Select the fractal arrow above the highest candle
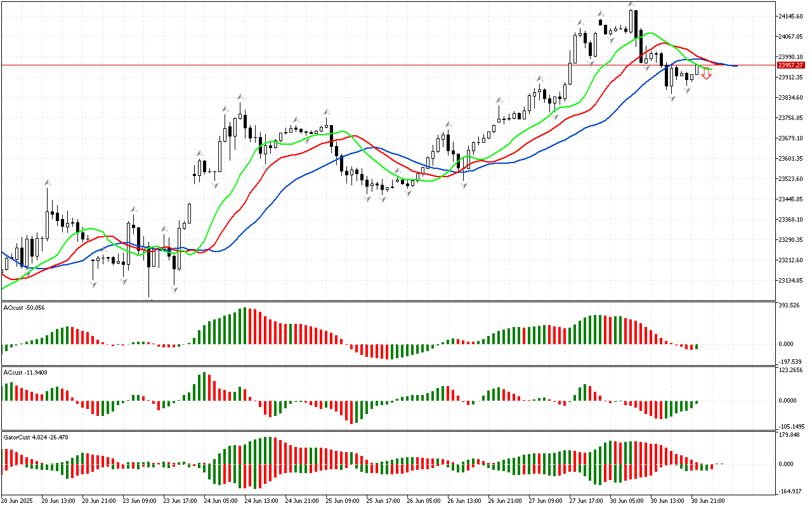The height and width of the screenshot is (508, 812). click(x=631, y=4)
